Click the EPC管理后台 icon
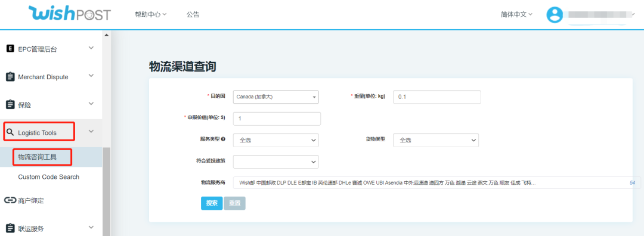 [x=11, y=49]
